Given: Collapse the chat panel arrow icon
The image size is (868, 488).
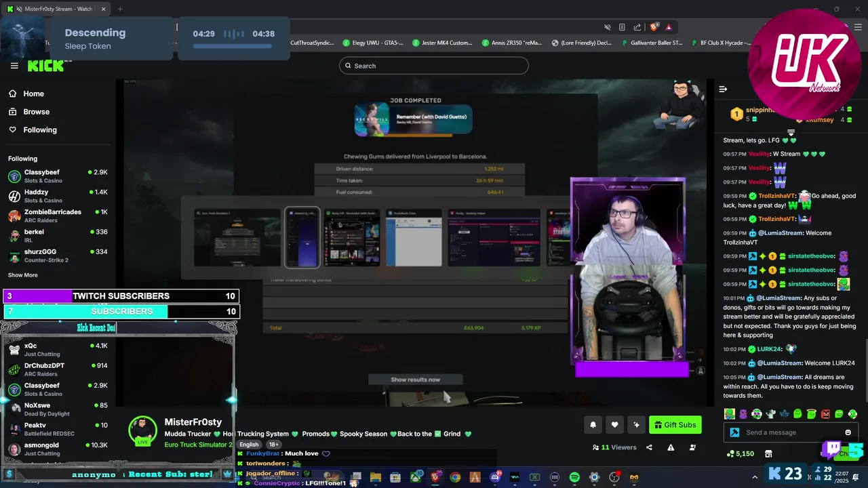Looking at the screenshot, I should 723,89.
